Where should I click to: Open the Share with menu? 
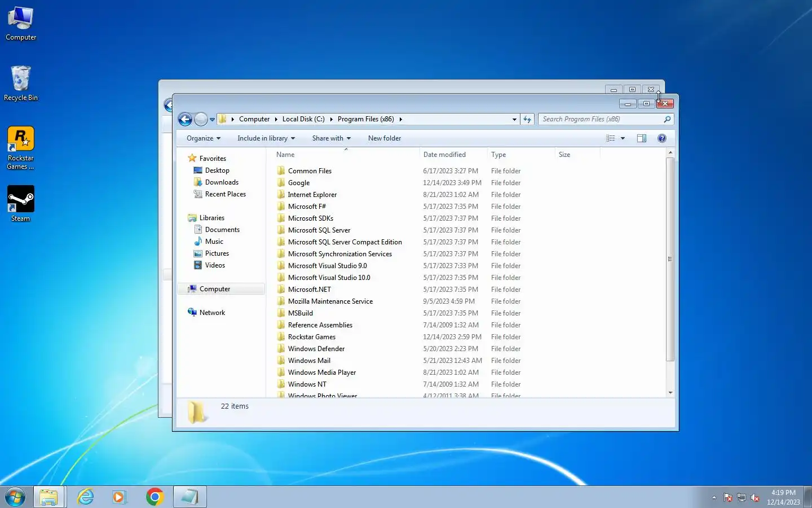click(x=332, y=138)
